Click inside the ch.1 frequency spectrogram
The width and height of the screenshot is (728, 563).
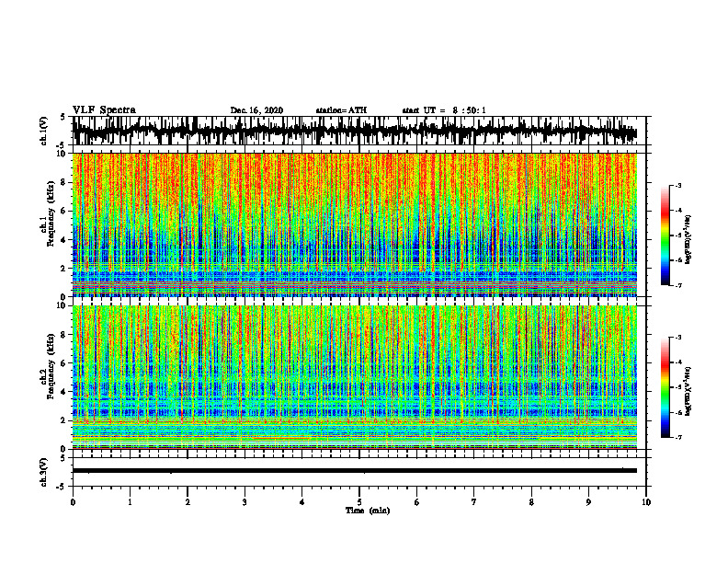coord(355,224)
